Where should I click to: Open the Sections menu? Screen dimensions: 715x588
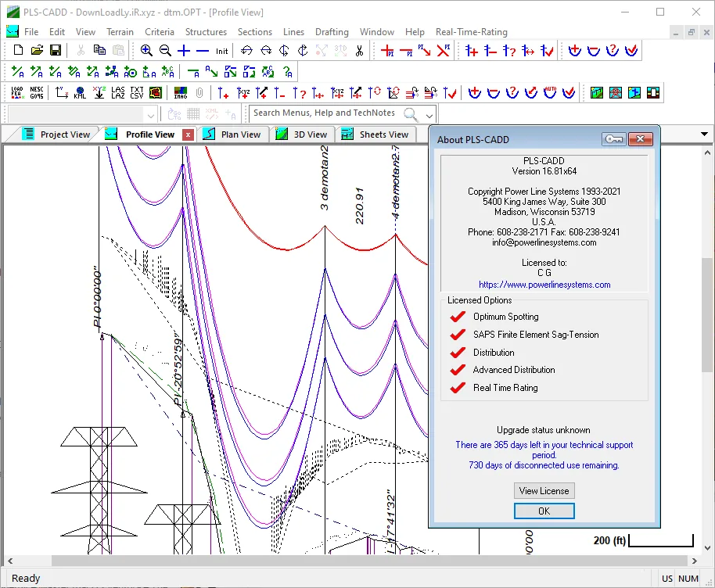255,32
